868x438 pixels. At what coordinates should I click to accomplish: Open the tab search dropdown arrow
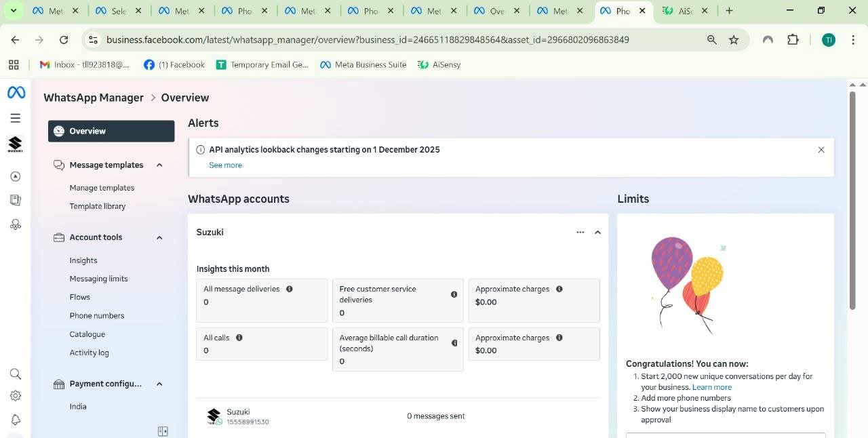click(13, 10)
